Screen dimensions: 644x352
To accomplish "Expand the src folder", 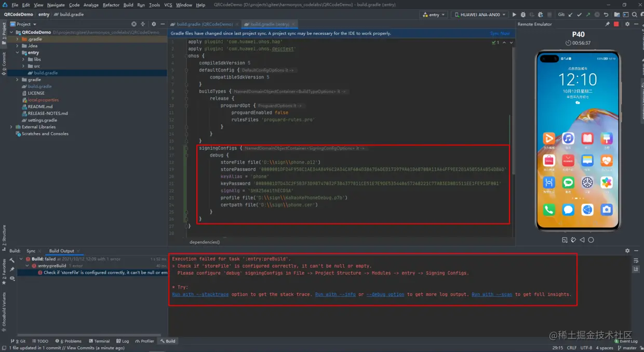I will 23,66.
